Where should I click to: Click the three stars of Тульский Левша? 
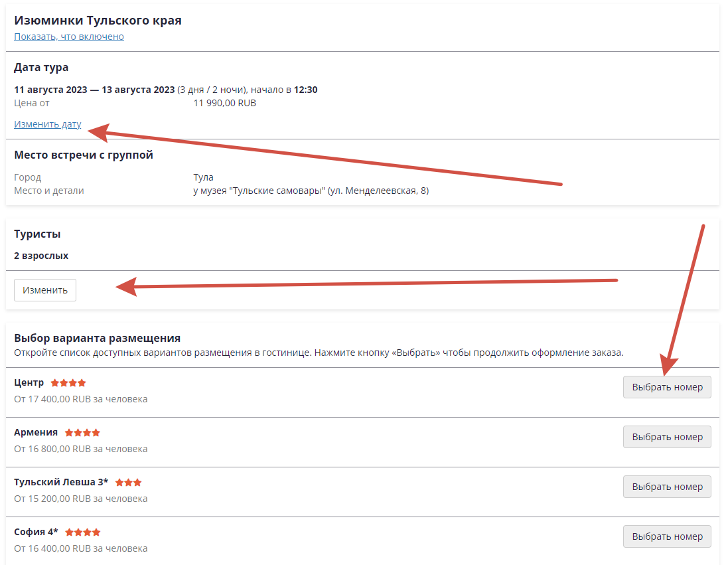click(x=129, y=482)
